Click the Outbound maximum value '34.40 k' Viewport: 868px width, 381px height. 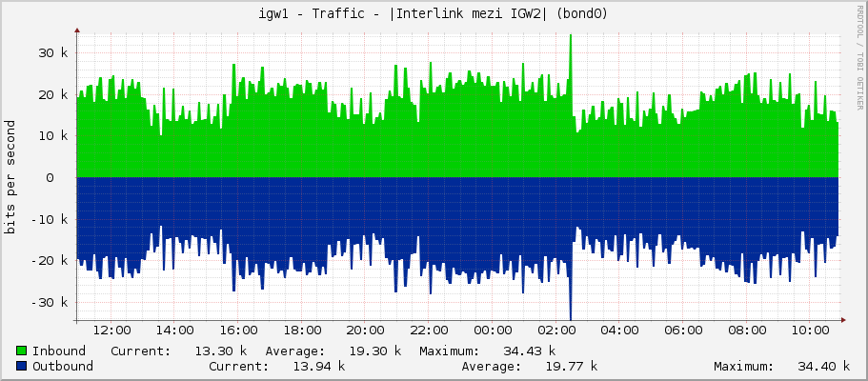pos(824,366)
